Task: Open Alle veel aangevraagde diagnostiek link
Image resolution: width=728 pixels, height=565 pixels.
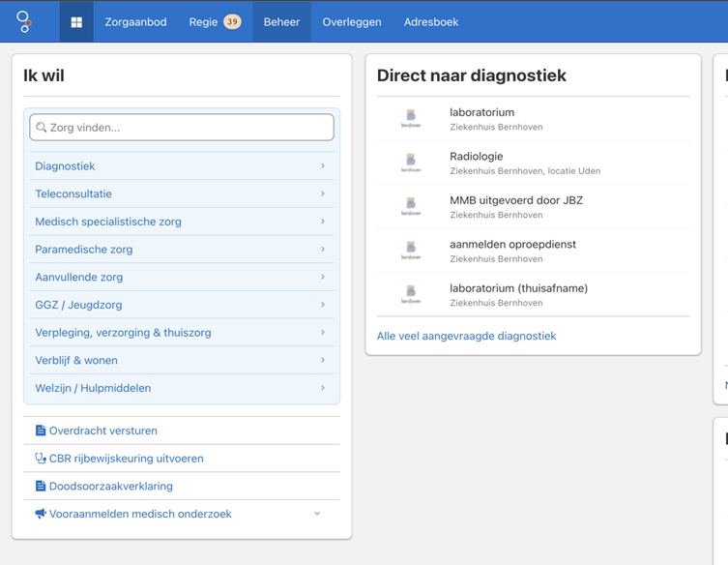Action: [466, 336]
